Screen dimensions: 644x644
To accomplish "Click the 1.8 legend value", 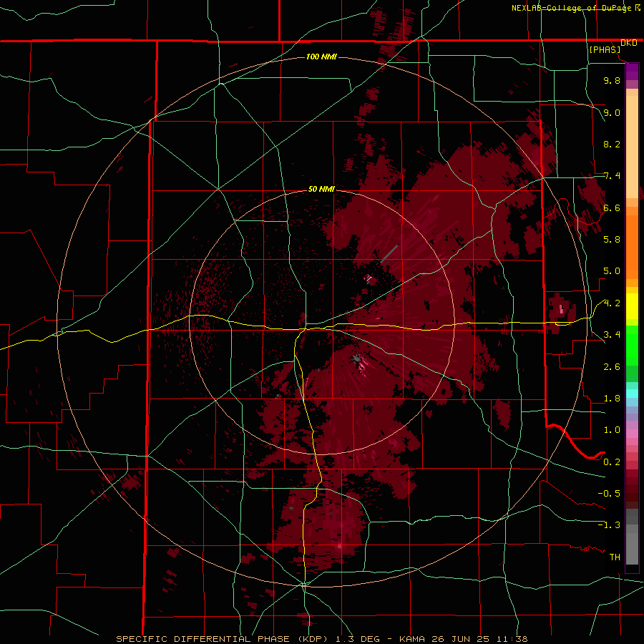I will click(612, 399).
